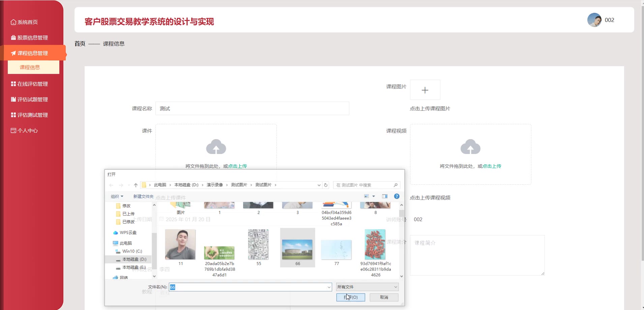Image resolution: width=644 pixels, height=310 pixels.
Task: Open the 所有文件 file type dropdown
Action: (x=367, y=287)
